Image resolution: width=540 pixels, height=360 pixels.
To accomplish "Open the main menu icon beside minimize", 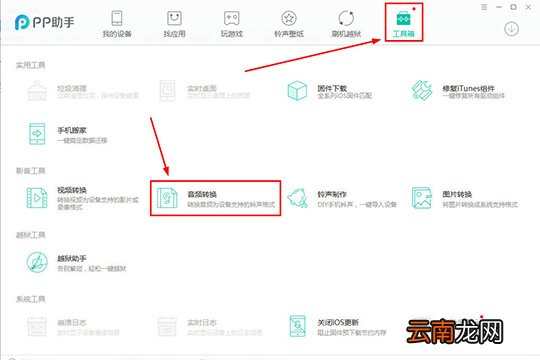I will 484,7.
